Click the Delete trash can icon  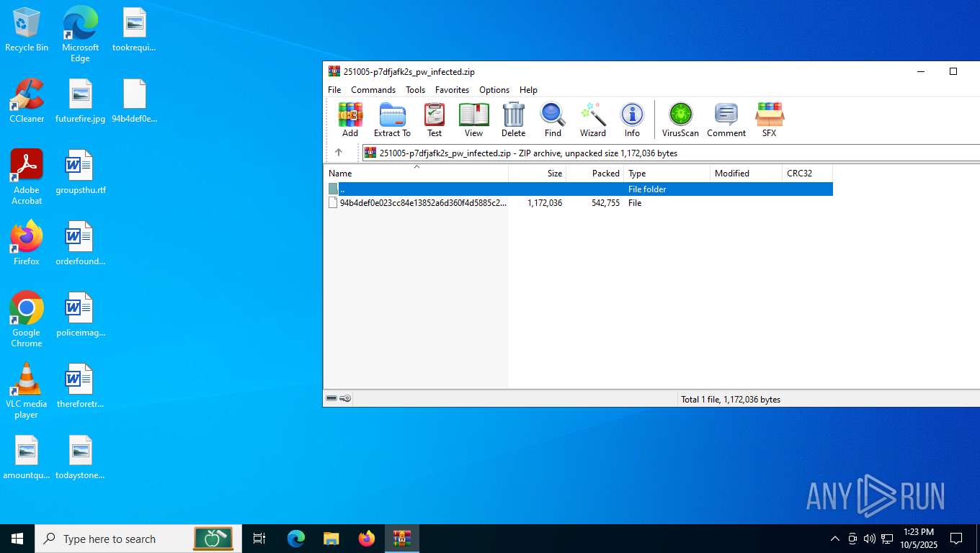point(513,120)
